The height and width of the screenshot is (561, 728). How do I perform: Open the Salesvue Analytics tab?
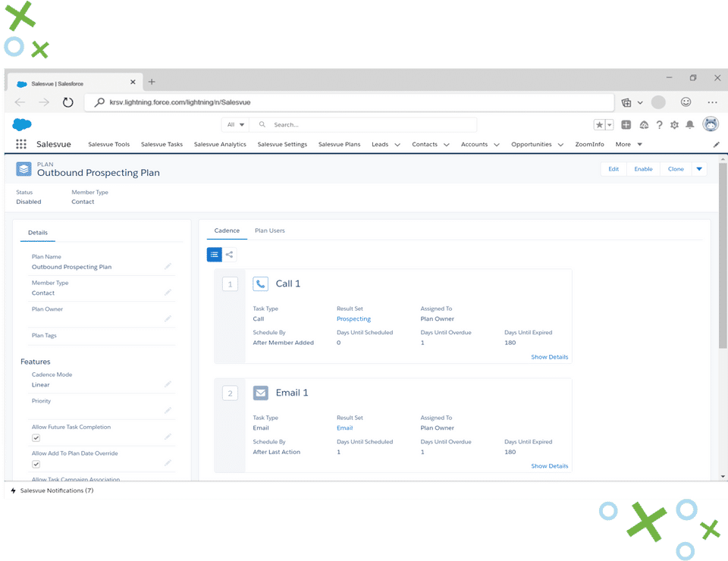[220, 144]
